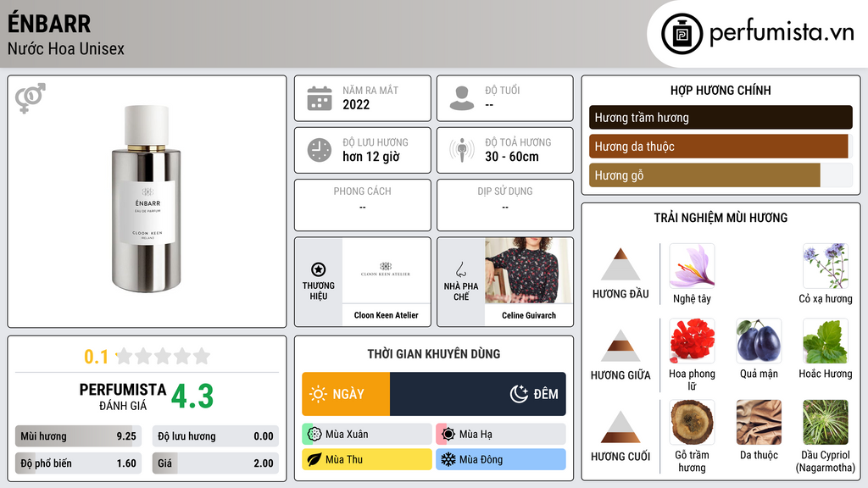868x488 pixels.
Task: Click the Dầu Cypriol note image
Action: pyautogui.click(x=826, y=422)
